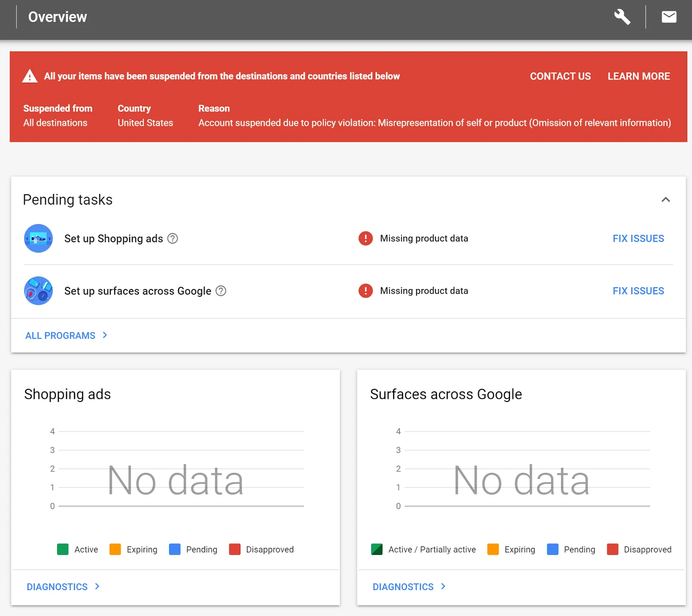
Task: Click the Disapproved red swatch in Shopping ads legend
Action: (x=234, y=549)
